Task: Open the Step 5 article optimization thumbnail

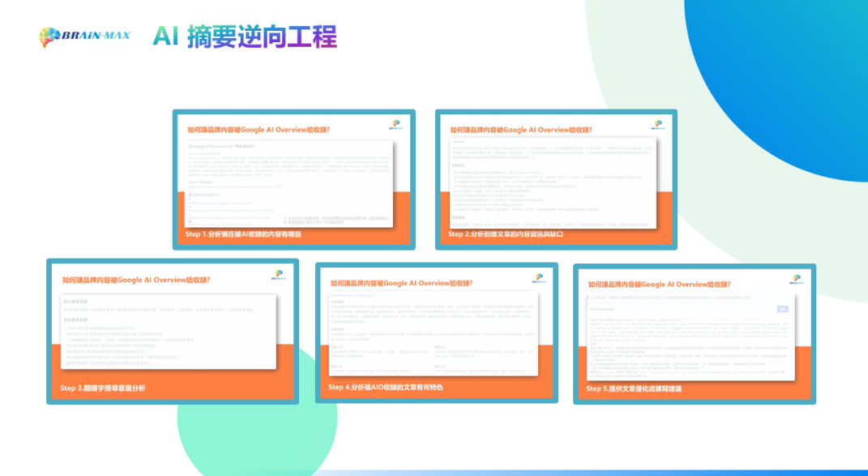Action: pyautogui.click(x=694, y=333)
